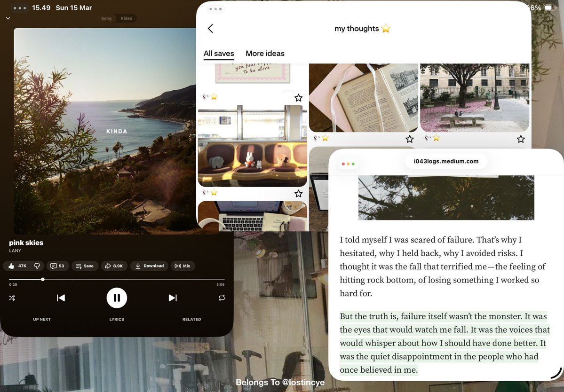
Task: Switch to Song mode
Action: pos(106,18)
